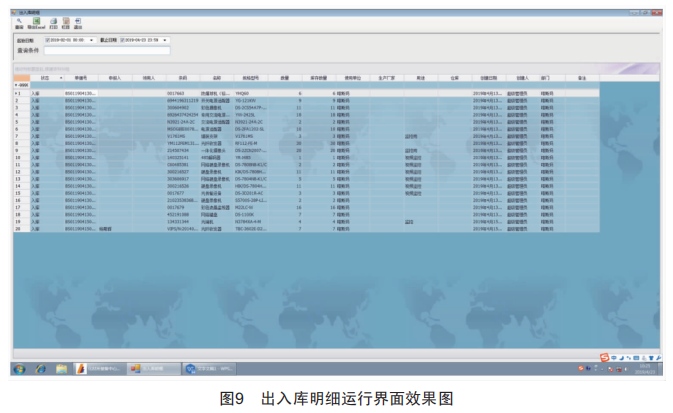
Task: Click the 查询 search toolbar icon
Action: point(17,22)
